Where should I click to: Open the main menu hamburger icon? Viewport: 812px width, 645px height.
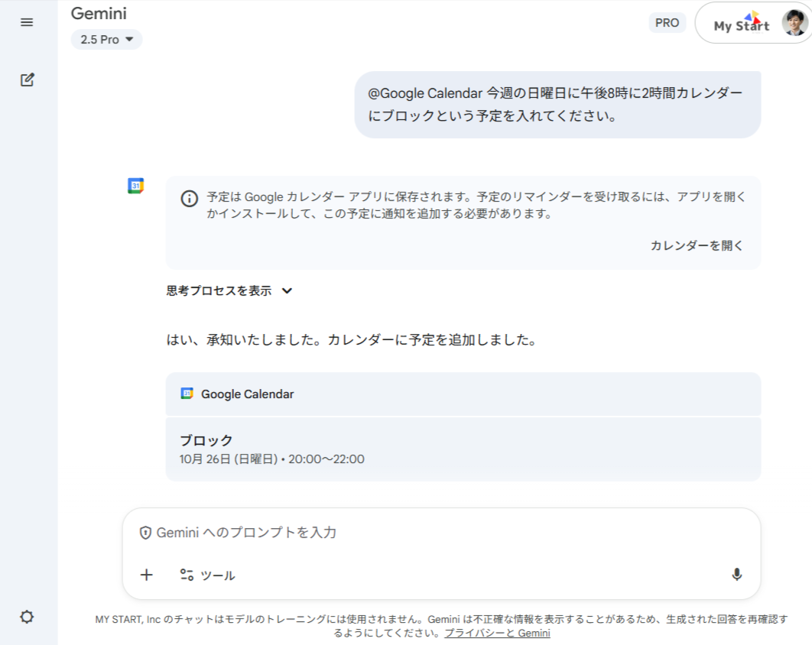[x=27, y=22]
